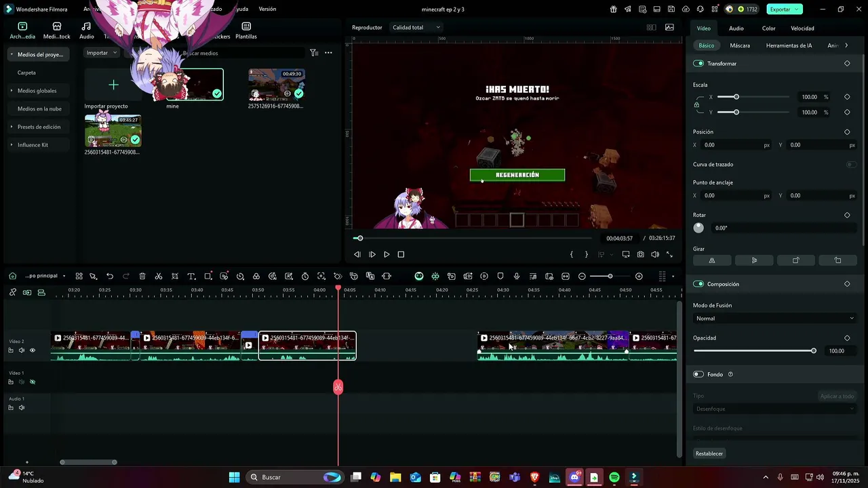Add a text title with the T tool
The image size is (868, 488).
click(191, 277)
